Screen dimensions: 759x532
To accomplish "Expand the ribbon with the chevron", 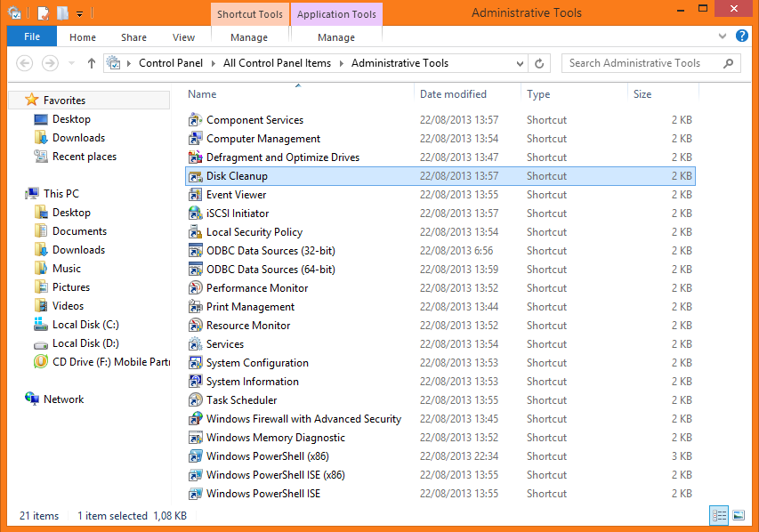I will click(723, 36).
